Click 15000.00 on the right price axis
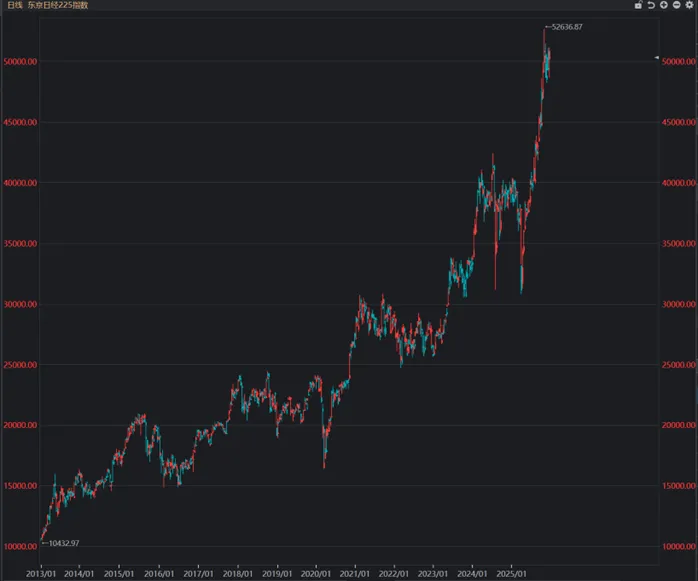 (x=679, y=486)
